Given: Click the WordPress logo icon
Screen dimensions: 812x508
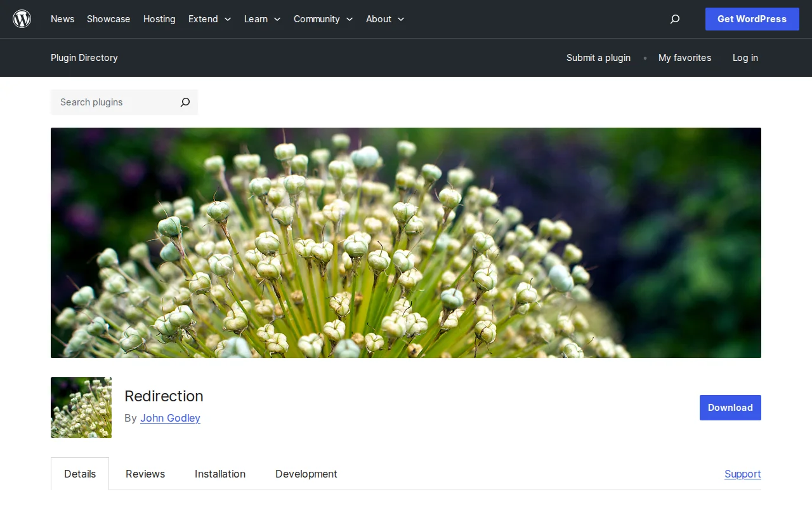Looking at the screenshot, I should pyautogui.click(x=22, y=18).
